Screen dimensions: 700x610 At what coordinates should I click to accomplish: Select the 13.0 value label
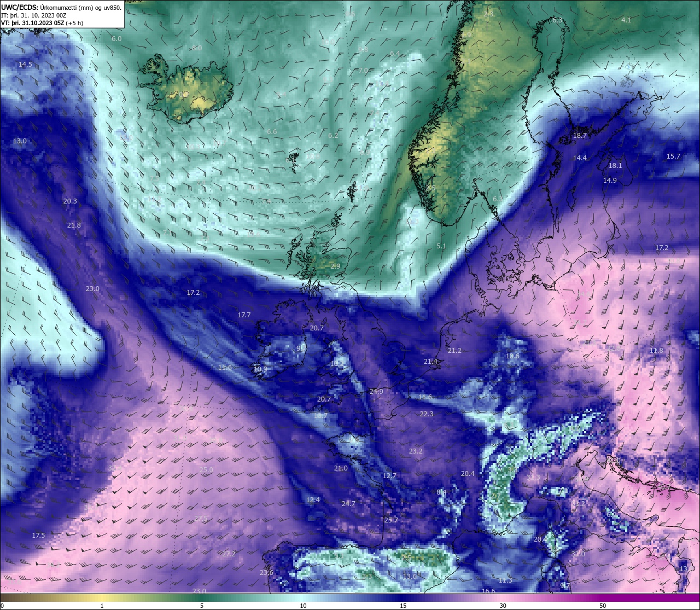point(20,141)
